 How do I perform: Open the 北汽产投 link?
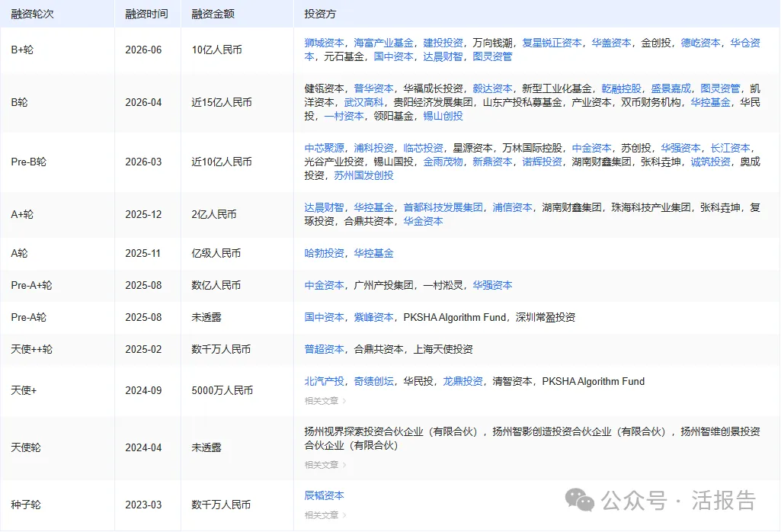click(325, 381)
